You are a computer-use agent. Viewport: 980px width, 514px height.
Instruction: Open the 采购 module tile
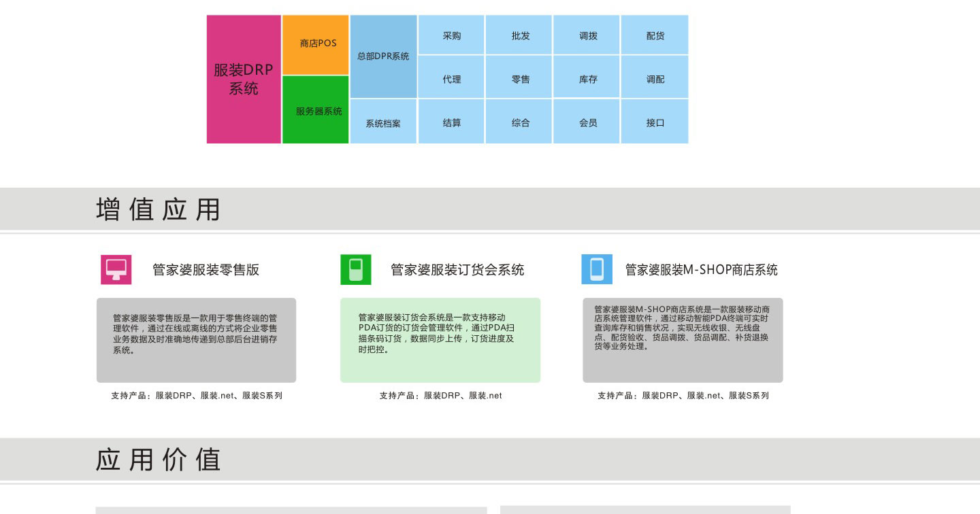(451, 35)
